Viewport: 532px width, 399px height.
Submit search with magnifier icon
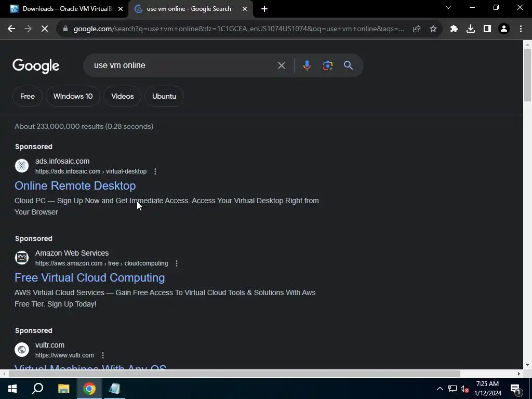(x=349, y=65)
